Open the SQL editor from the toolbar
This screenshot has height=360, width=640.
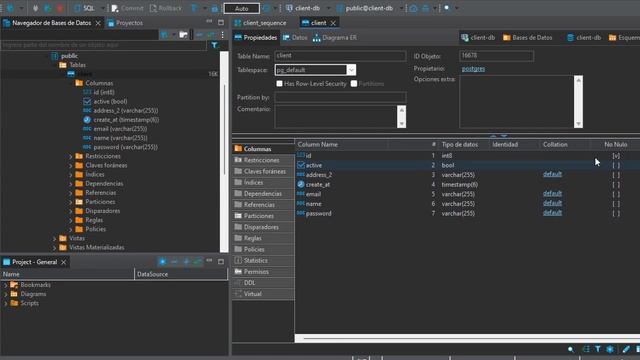pyautogui.click(x=85, y=8)
